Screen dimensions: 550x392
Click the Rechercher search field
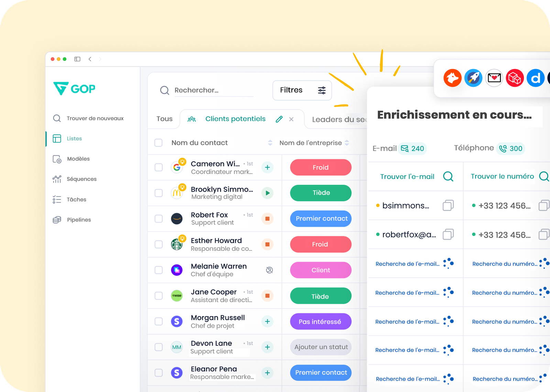pos(213,90)
